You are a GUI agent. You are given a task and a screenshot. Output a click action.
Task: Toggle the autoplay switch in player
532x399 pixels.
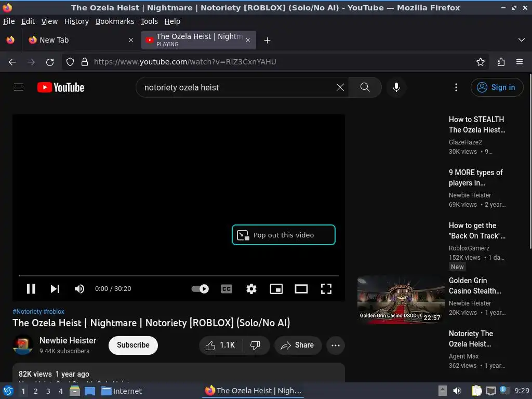click(200, 289)
